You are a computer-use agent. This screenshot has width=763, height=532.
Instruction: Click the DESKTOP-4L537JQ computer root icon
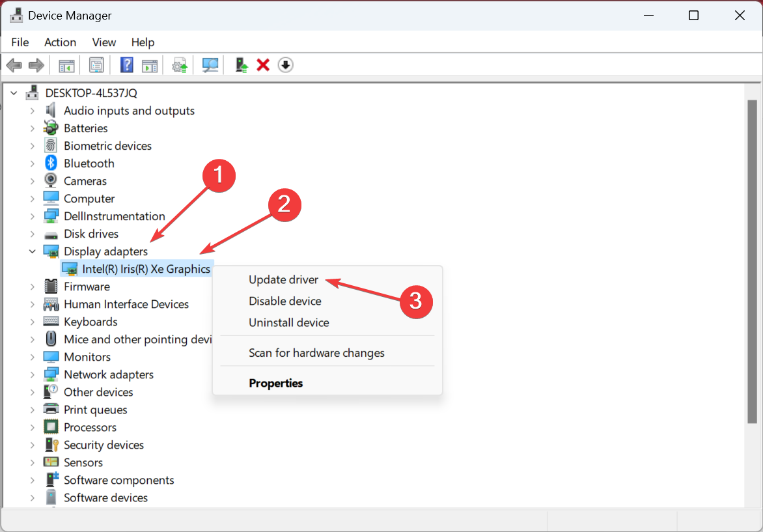click(32, 92)
